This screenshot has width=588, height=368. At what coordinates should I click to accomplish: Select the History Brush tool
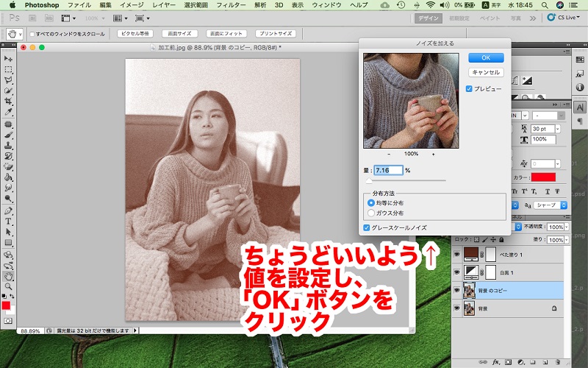8,156
